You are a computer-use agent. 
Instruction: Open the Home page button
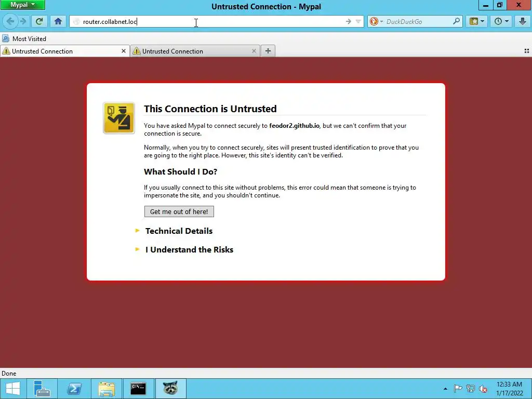58,21
